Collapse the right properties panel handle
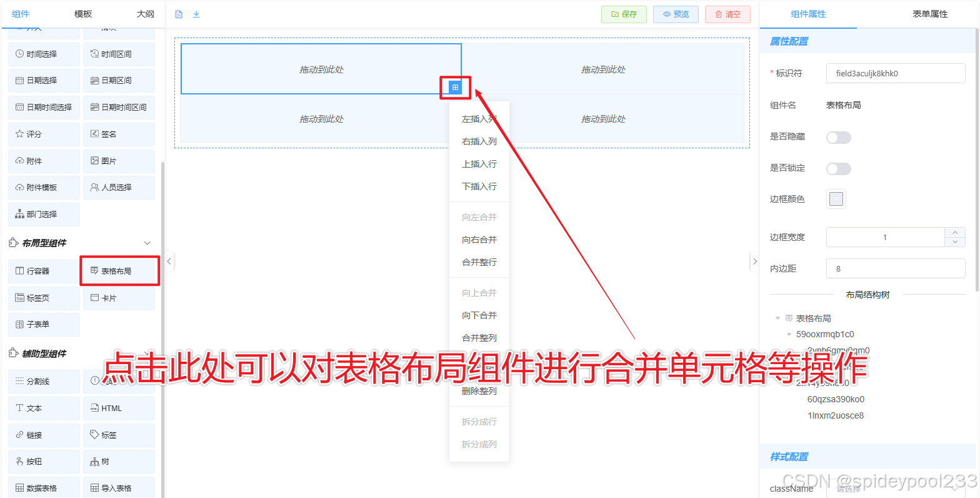Viewport: 980px width, 498px height. pos(754,261)
